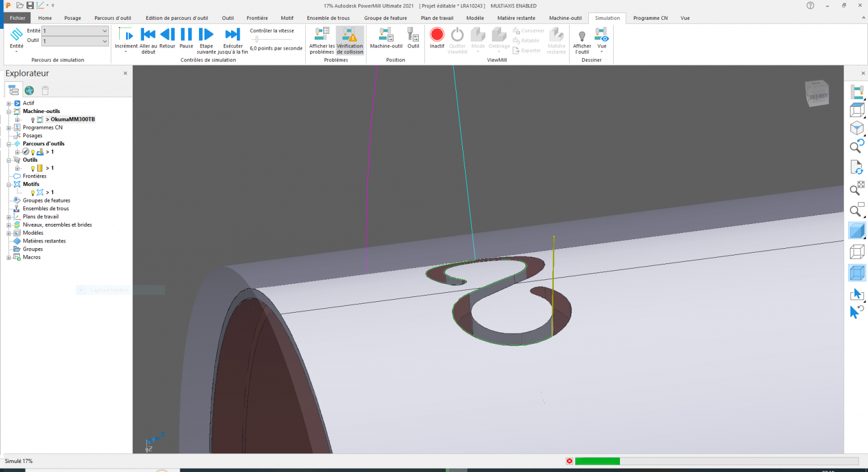
Task: Select Matières restantes in Explorateur
Action: (44, 241)
